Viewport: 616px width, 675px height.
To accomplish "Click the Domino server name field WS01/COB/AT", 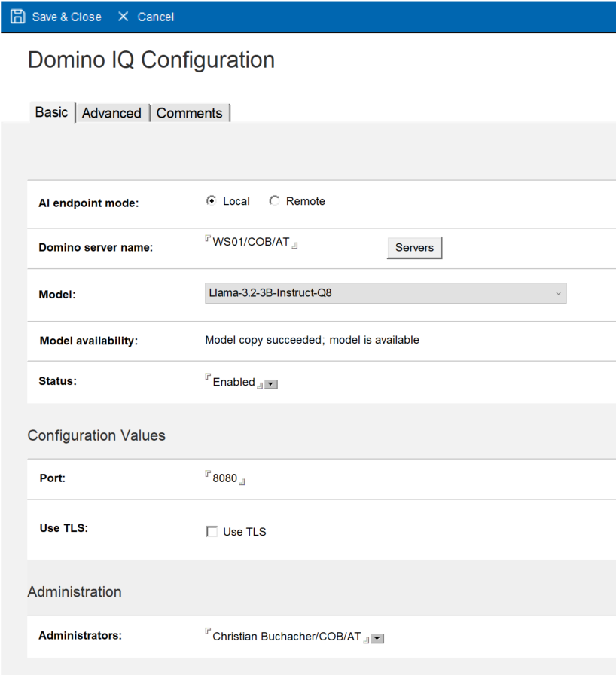I will (251, 243).
